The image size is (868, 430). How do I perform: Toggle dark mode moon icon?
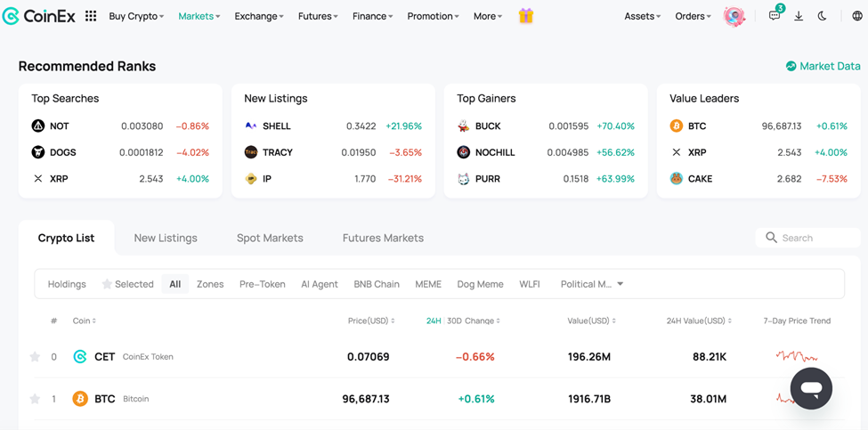(822, 16)
